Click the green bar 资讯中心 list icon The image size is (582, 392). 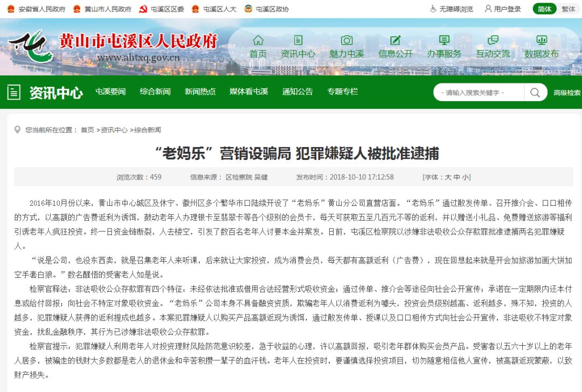(x=14, y=92)
